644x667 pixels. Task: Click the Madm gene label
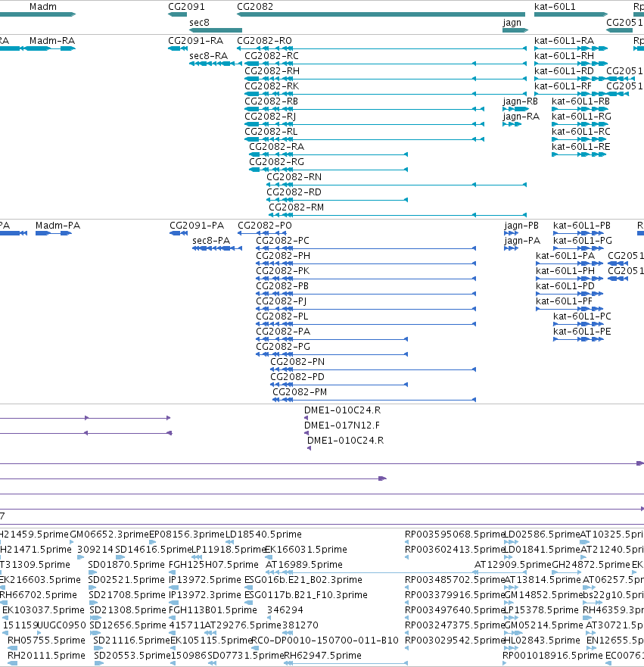tap(43, 7)
